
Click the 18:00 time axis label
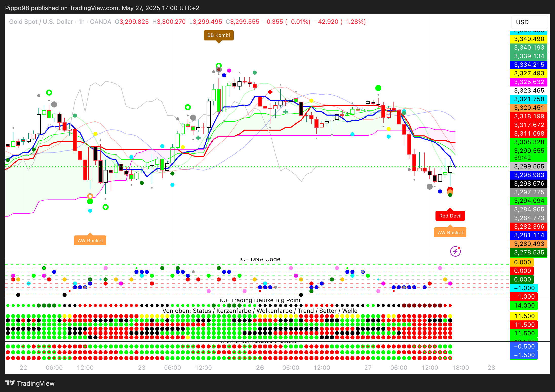[461, 368]
